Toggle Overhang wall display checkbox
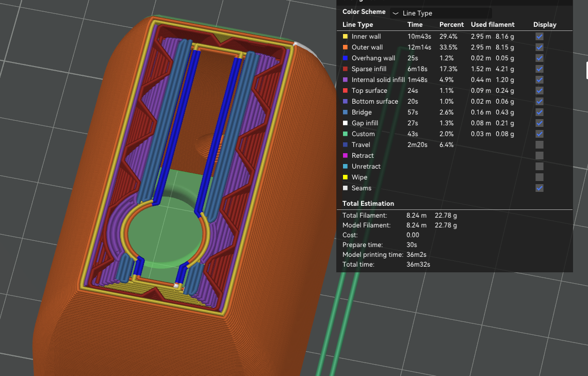 click(540, 58)
